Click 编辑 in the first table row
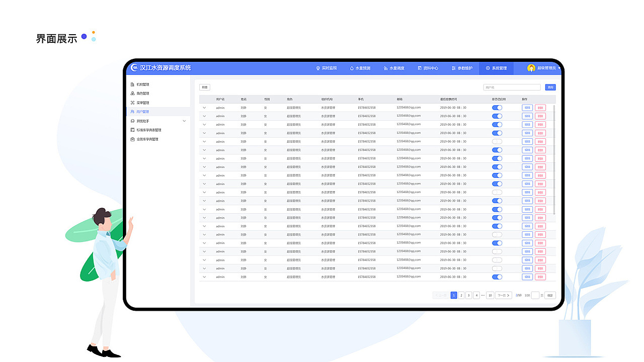This screenshot has height=362, width=644. coord(527,108)
